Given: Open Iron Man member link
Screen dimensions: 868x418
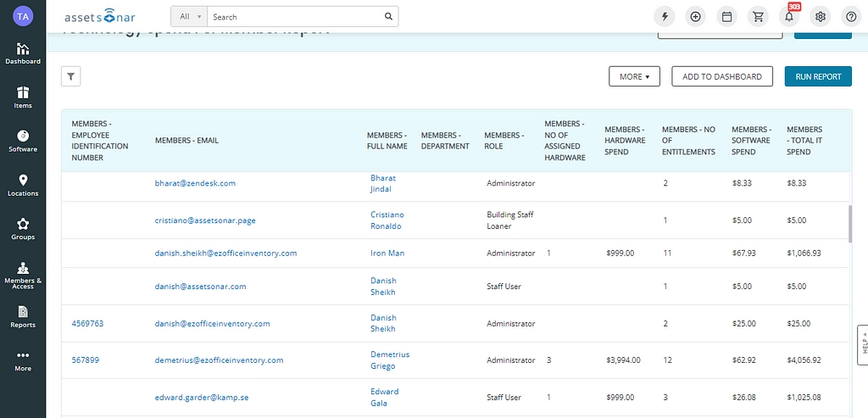Looking at the screenshot, I should pyautogui.click(x=387, y=253).
